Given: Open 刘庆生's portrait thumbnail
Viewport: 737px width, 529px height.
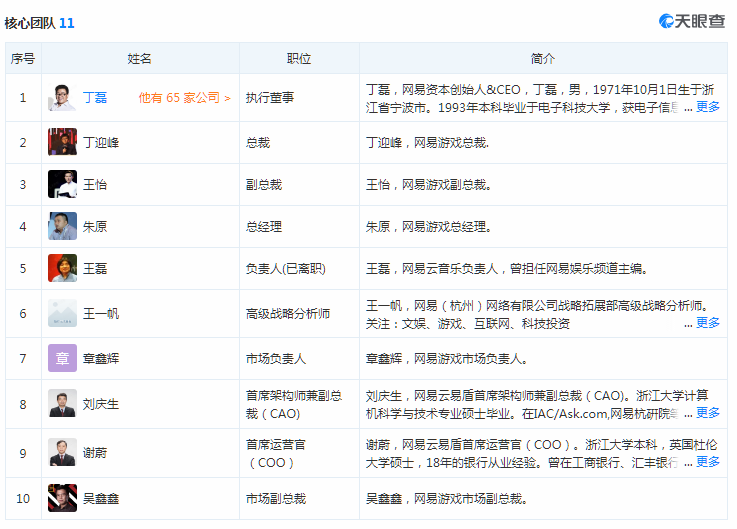Looking at the screenshot, I should tap(62, 403).
